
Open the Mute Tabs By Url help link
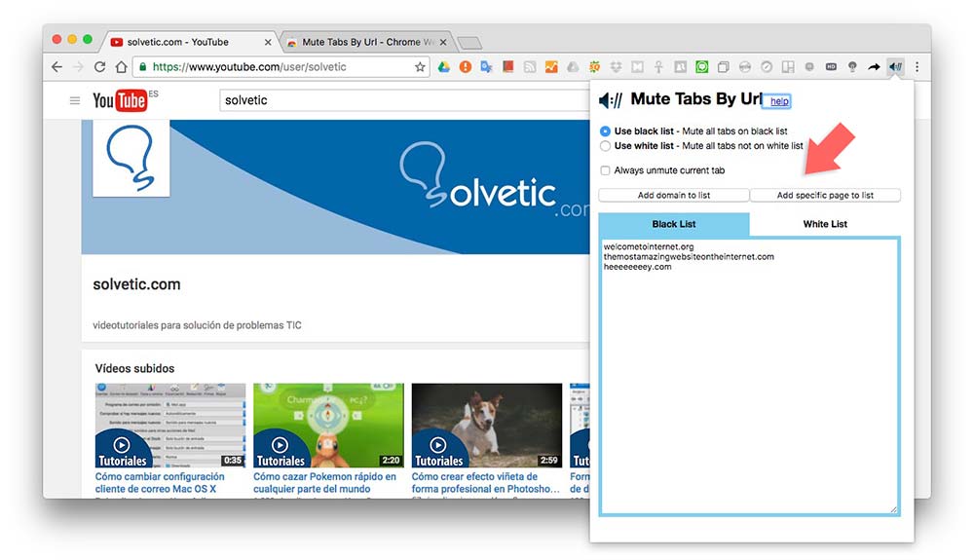click(x=779, y=101)
